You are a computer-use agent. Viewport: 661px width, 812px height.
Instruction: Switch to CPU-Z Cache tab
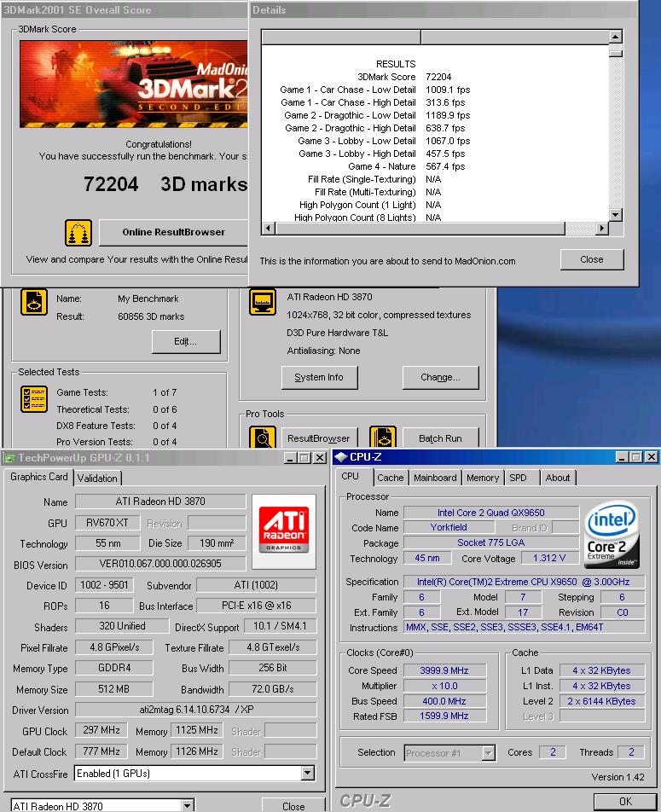coord(390,478)
